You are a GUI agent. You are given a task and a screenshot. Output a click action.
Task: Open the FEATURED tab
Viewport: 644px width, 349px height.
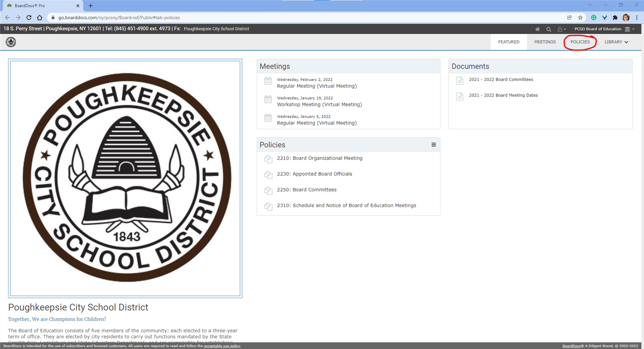(x=508, y=42)
